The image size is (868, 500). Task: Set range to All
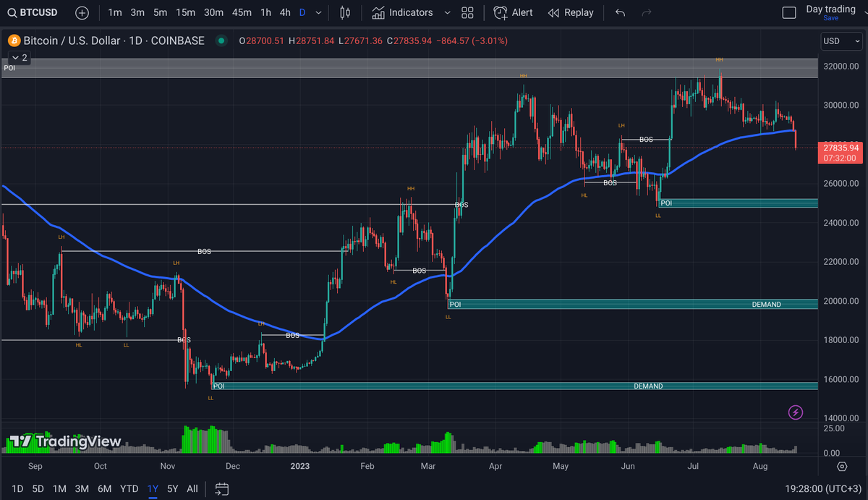[192, 488]
